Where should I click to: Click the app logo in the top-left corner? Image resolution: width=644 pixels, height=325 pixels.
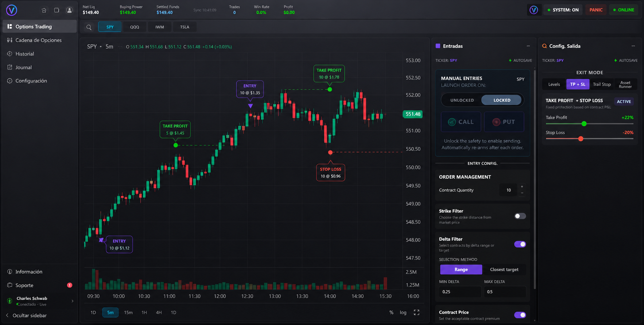point(12,10)
